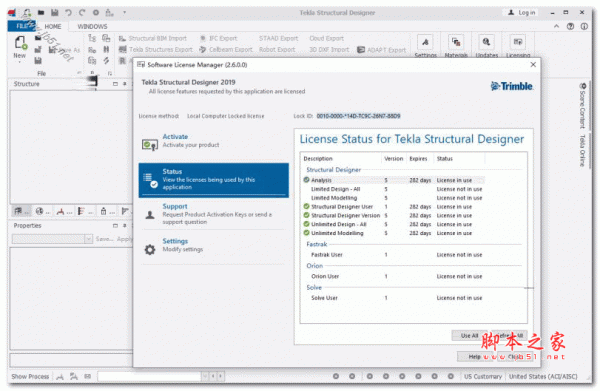Viewport: 600px width, 391px height.
Task: Click the undo arrow in title bar
Action: [x=68, y=13]
